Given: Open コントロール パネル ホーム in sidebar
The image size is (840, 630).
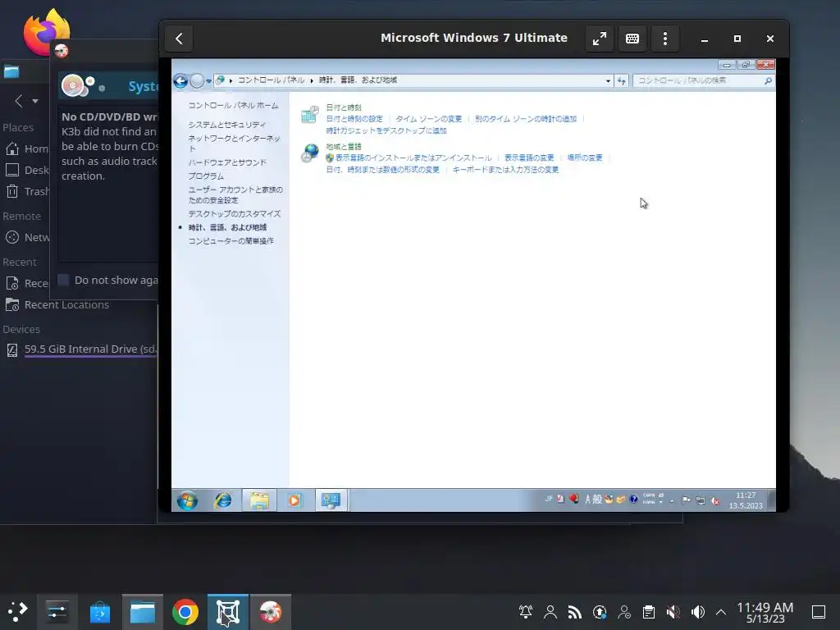Looking at the screenshot, I should pyautogui.click(x=233, y=106).
